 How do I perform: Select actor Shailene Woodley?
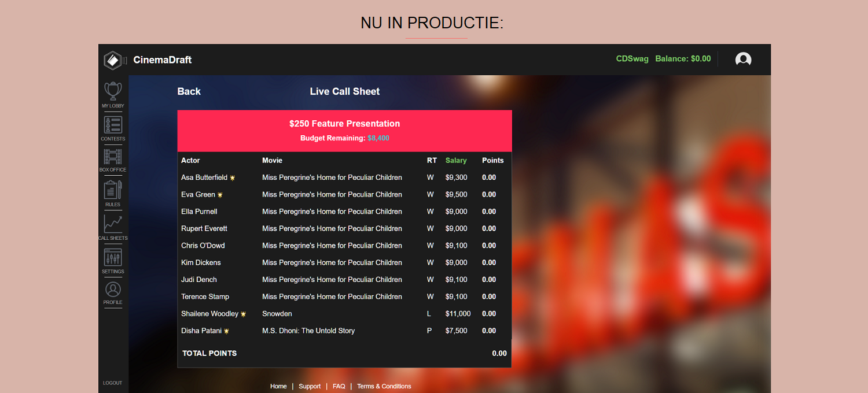209,314
